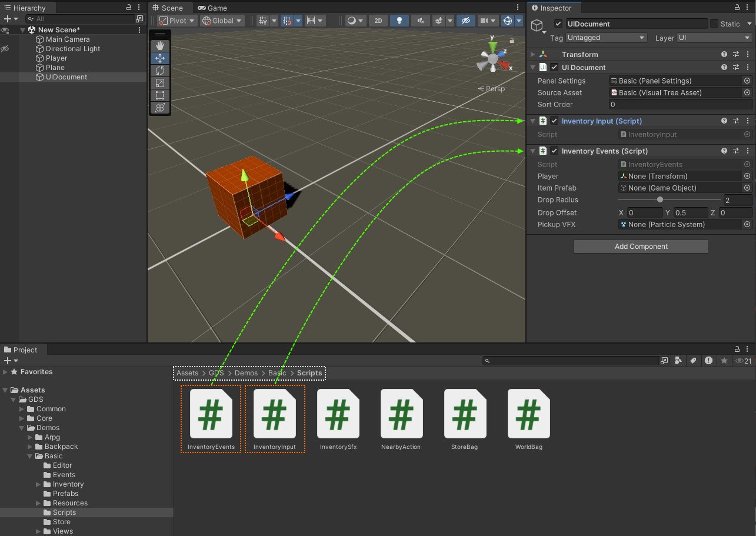This screenshot has width=756, height=536.
Task: Open the Pivot mode dropdown
Action: (x=176, y=21)
